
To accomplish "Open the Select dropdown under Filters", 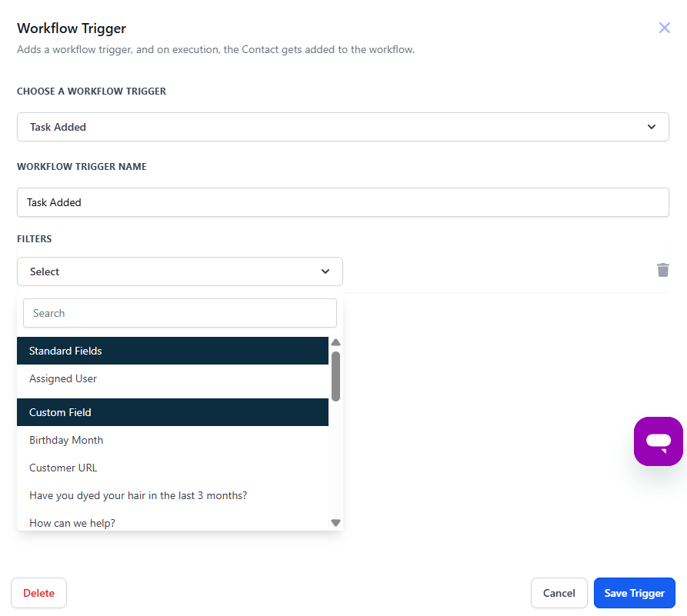I will (x=180, y=271).
